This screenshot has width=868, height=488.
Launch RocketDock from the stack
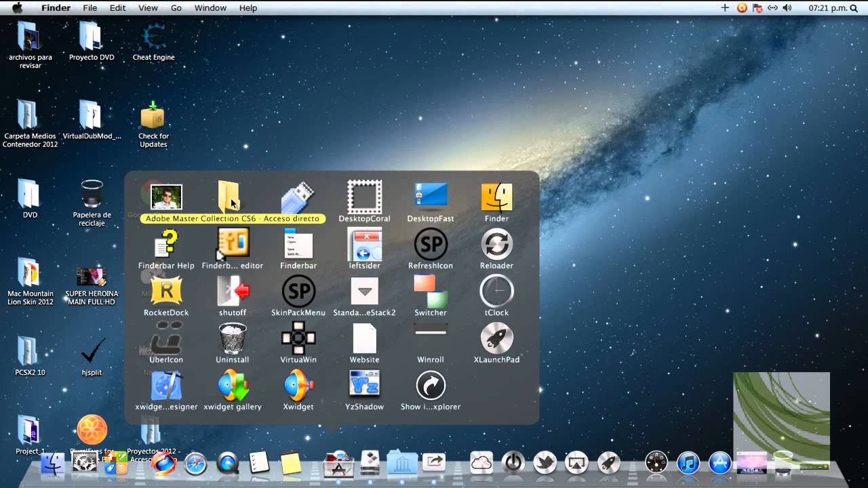(x=166, y=291)
